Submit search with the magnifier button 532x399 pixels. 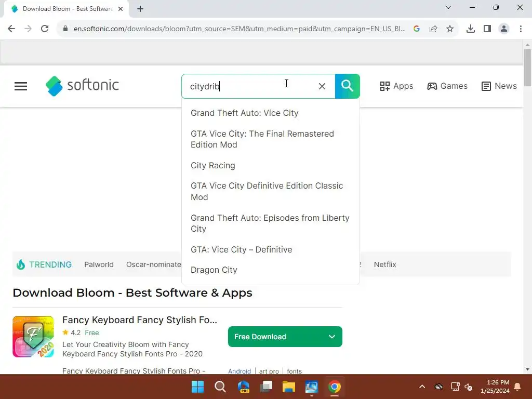coord(348,86)
